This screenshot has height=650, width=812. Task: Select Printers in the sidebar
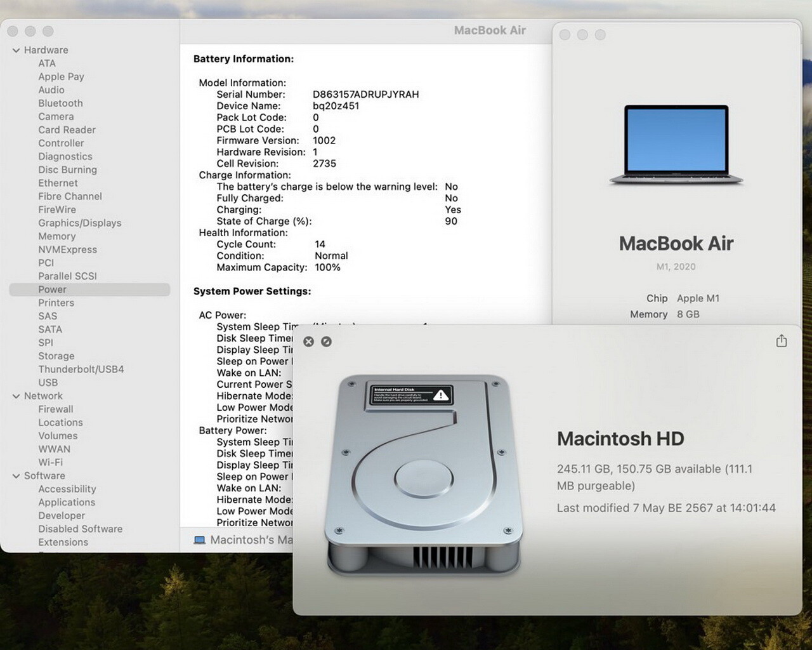[x=56, y=303]
